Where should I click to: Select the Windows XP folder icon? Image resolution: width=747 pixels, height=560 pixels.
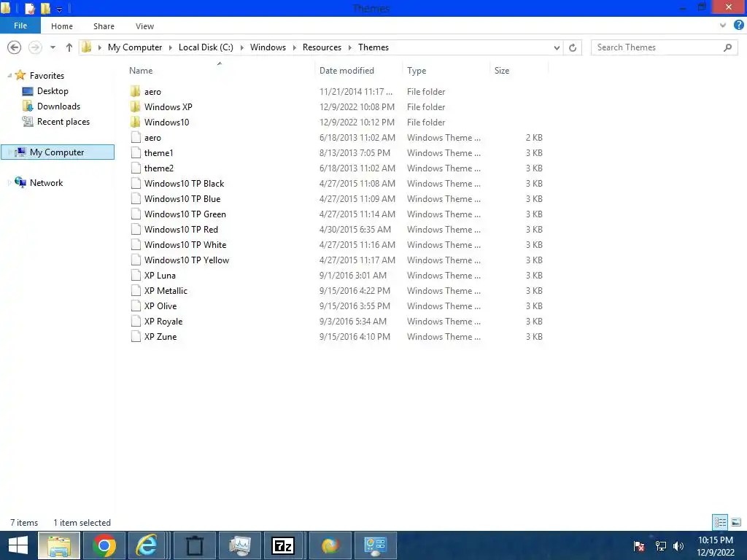[136, 106]
